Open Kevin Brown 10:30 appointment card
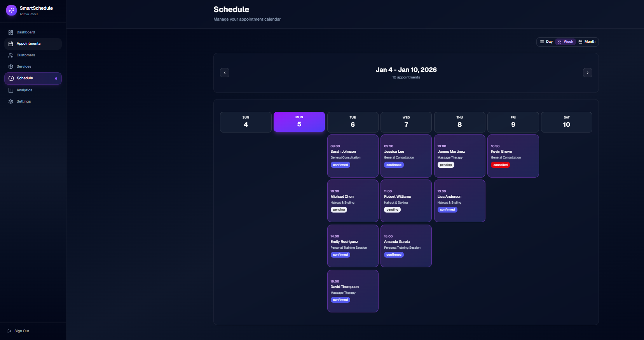The height and width of the screenshot is (340, 644). point(513,156)
